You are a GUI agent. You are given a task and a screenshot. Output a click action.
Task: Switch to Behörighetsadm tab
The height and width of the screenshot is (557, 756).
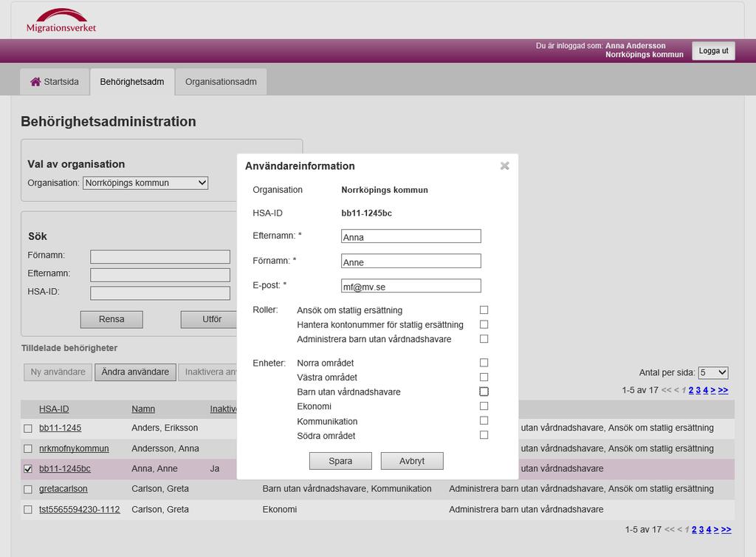[132, 81]
